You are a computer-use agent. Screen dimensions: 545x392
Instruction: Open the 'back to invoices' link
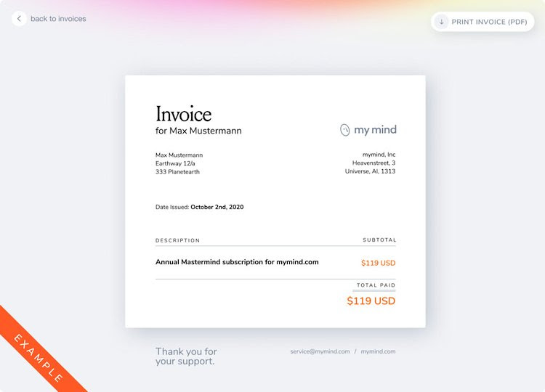click(x=58, y=19)
